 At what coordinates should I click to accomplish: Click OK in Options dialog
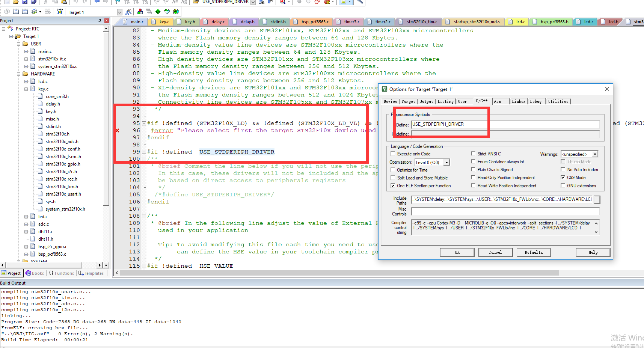(457, 253)
